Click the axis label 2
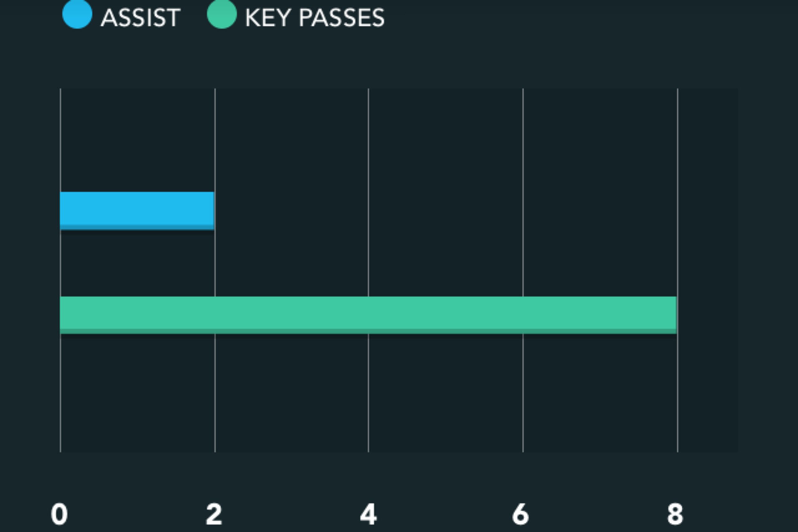This screenshot has width=798, height=532. point(214,514)
